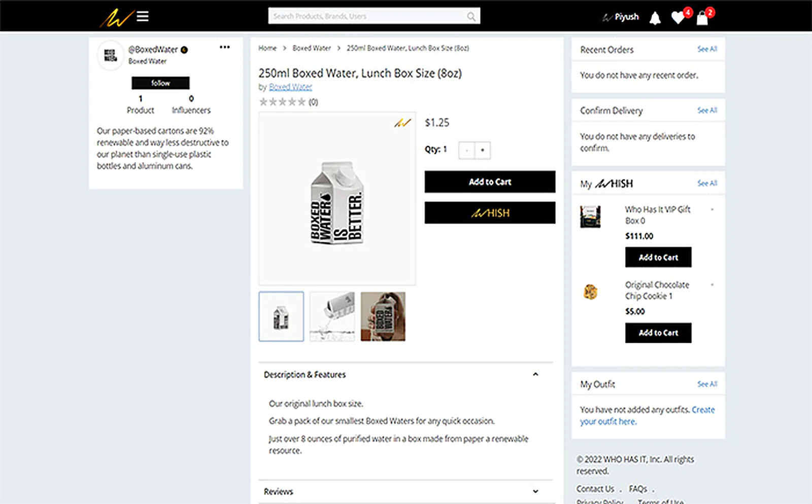The height and width of the screenshot is (504, 812).
Task: Select the first carton thumbnail
Action: point(281,316)
